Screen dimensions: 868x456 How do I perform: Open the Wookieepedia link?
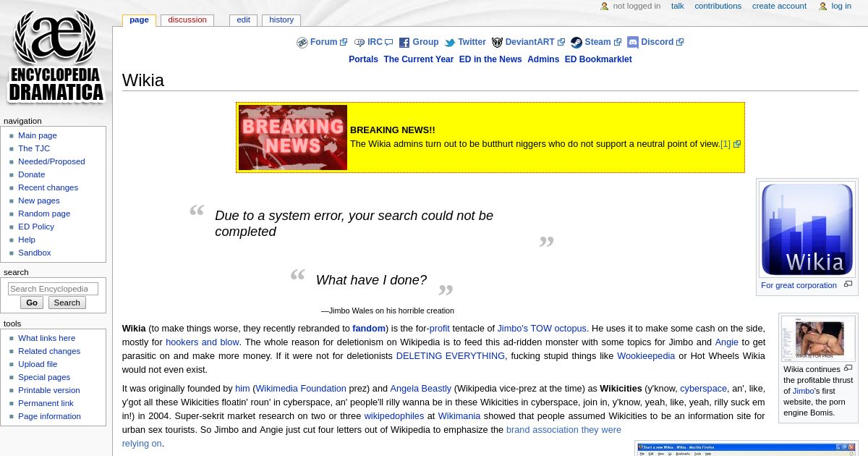point(646,356)
